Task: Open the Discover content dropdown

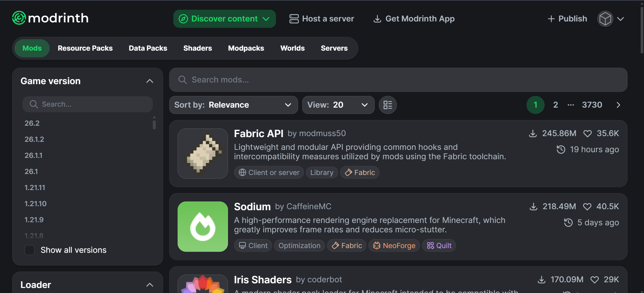Action: pyautogui.click(x=225, y=19)
